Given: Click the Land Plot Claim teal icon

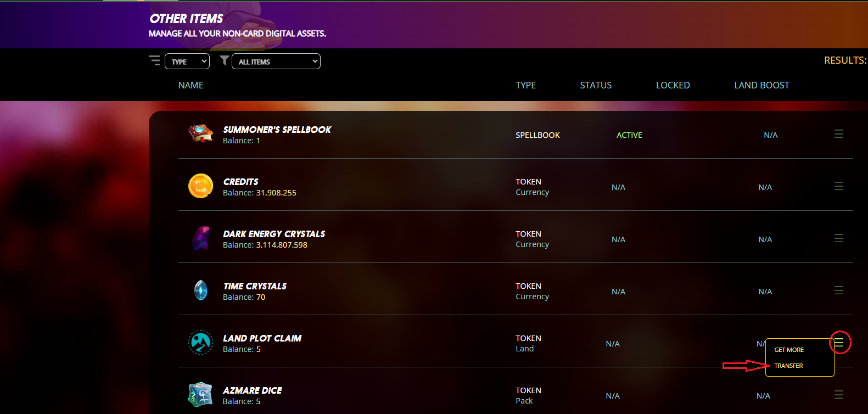Looking at the screenshot, I should coord(201,342).
